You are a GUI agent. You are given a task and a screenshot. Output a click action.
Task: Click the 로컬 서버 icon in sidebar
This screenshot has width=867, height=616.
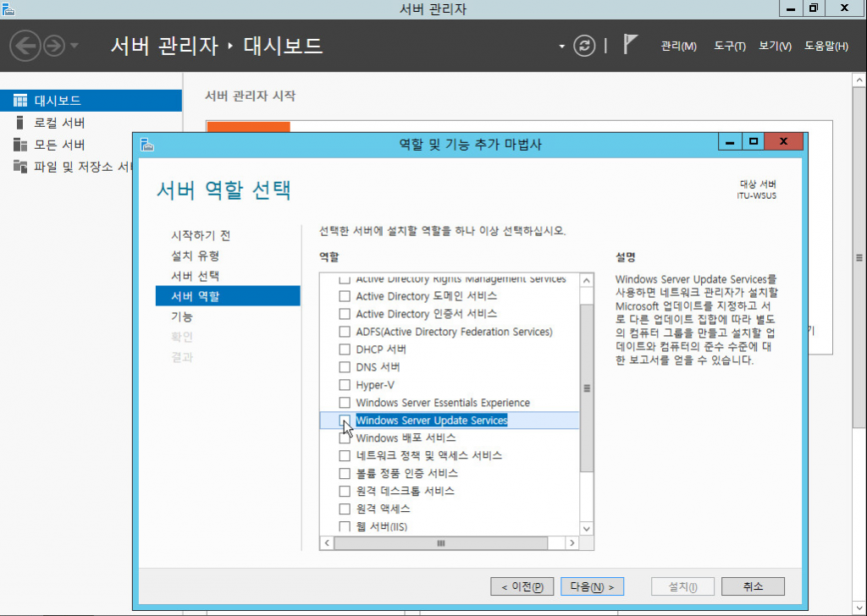point(20,123)
